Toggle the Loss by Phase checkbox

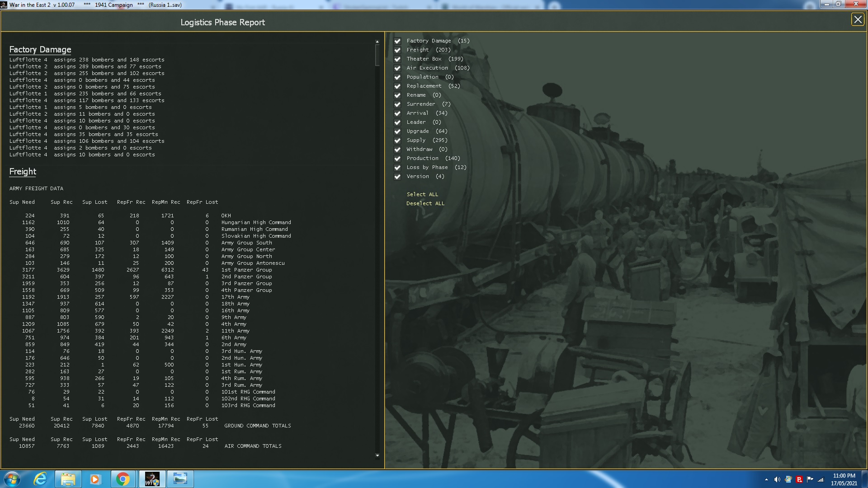tap(397, 168)
